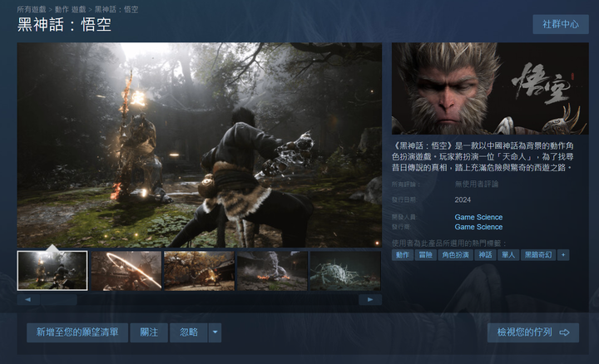Click the 黑神話：悟空 page title

[x=65, y=25]
